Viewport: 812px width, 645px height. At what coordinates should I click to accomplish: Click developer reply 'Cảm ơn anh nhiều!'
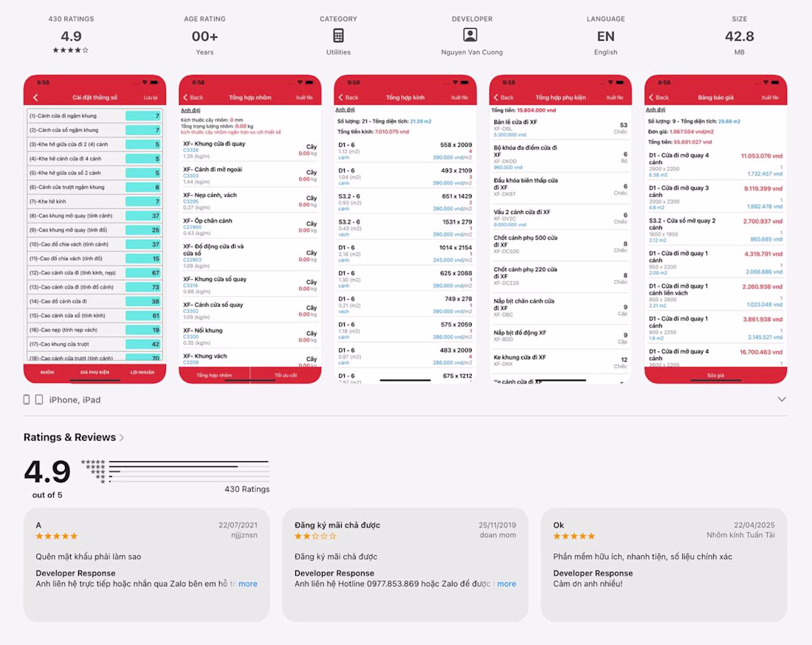[x=588, y=584]
